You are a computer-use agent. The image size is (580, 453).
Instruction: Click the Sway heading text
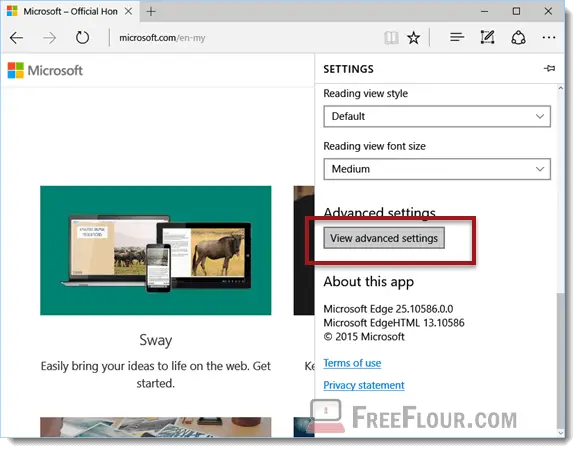tap(156, 340)
